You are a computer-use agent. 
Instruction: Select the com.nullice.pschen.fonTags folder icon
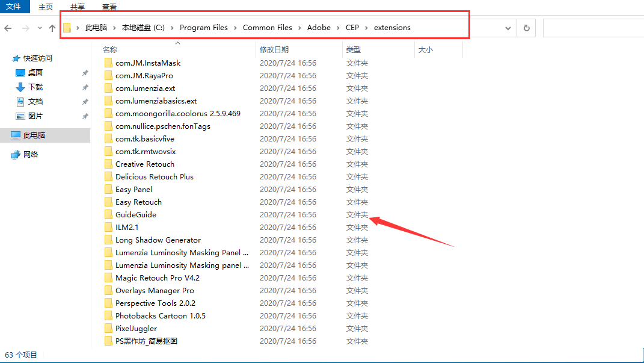108,126
